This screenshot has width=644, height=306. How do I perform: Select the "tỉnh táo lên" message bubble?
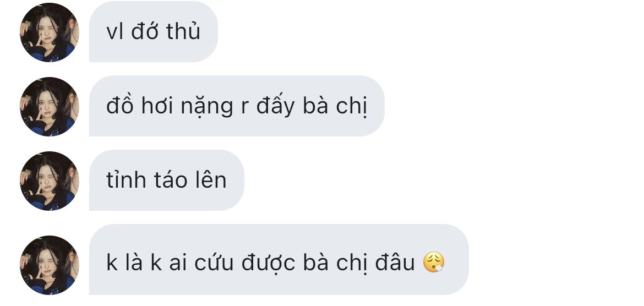pyautogui.click(x=166, y=181)
